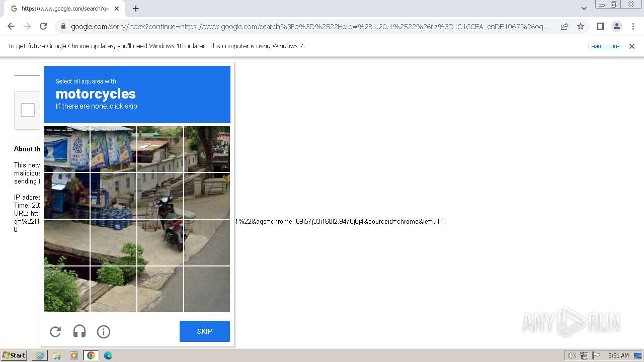Viewport: 644px width, 362px height.
Task: Open Windows Explorer from taskbar
Action: click(x=57, y=355)
